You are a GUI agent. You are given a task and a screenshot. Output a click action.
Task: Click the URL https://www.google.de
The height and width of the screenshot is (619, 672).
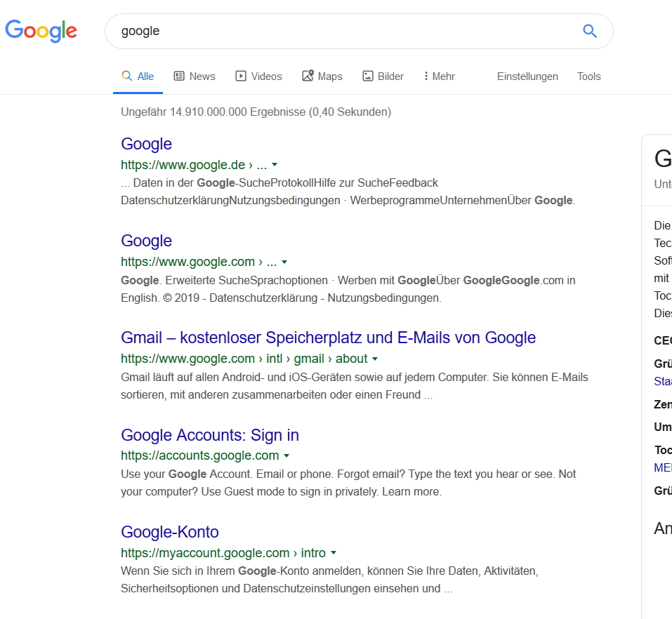(183, 165)
